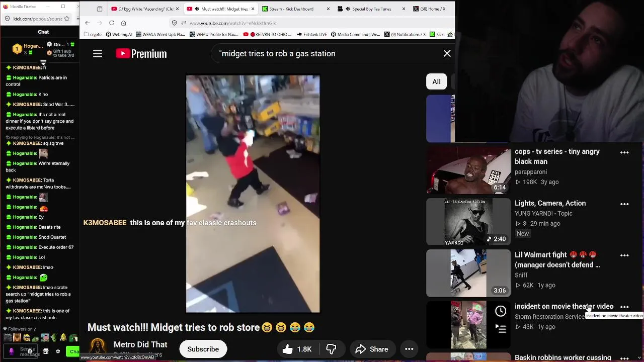Open 'Metro Did That' channel name link
This screenshot has width=644, height=362.
[x=140, y=344]
